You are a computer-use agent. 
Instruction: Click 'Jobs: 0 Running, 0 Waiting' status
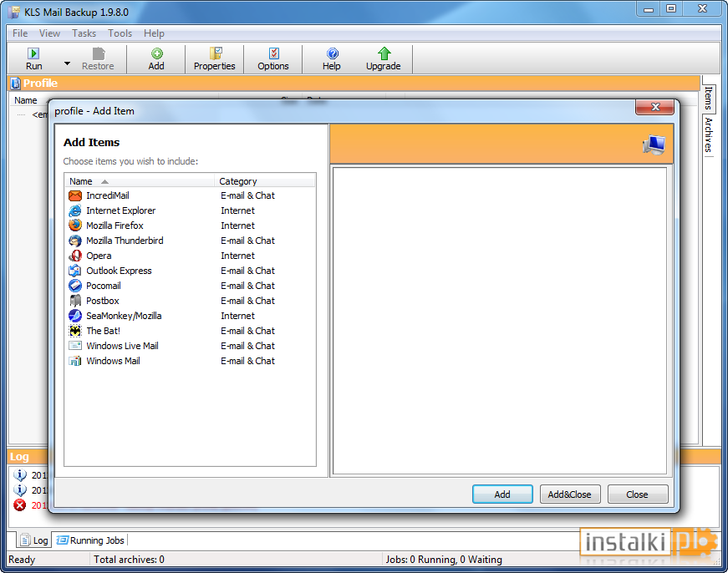(444, 560)
